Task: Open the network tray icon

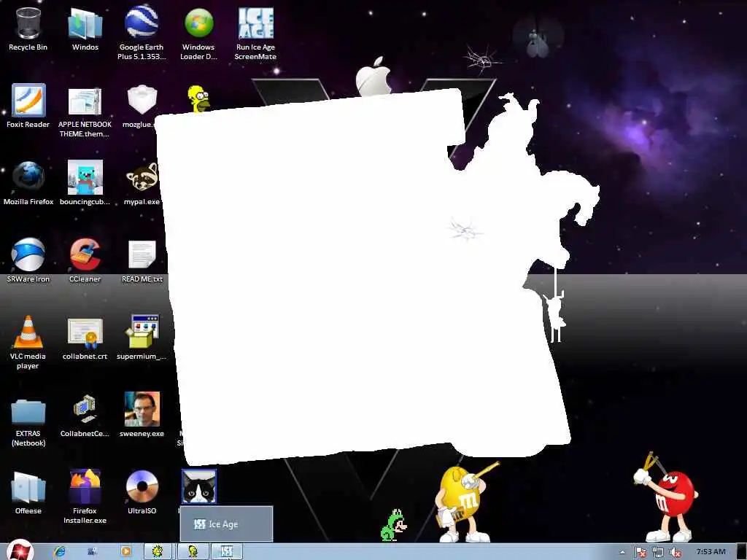Action: pos(658,552)
